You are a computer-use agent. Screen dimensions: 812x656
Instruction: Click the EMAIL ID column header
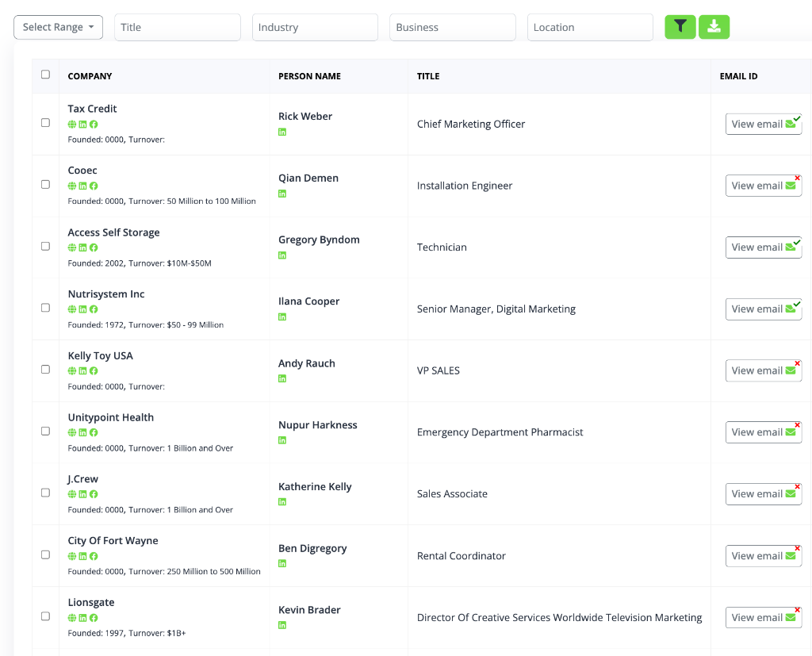tap(738, 76)
